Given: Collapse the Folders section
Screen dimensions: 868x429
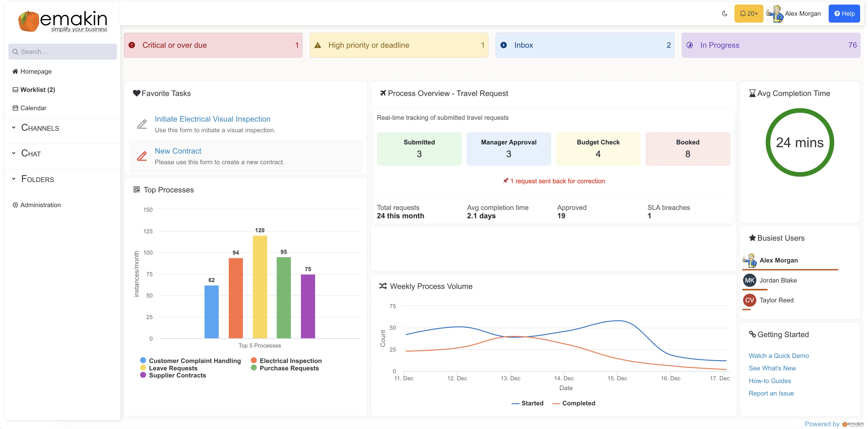Looking at the screenshot, I should point(13,179).
